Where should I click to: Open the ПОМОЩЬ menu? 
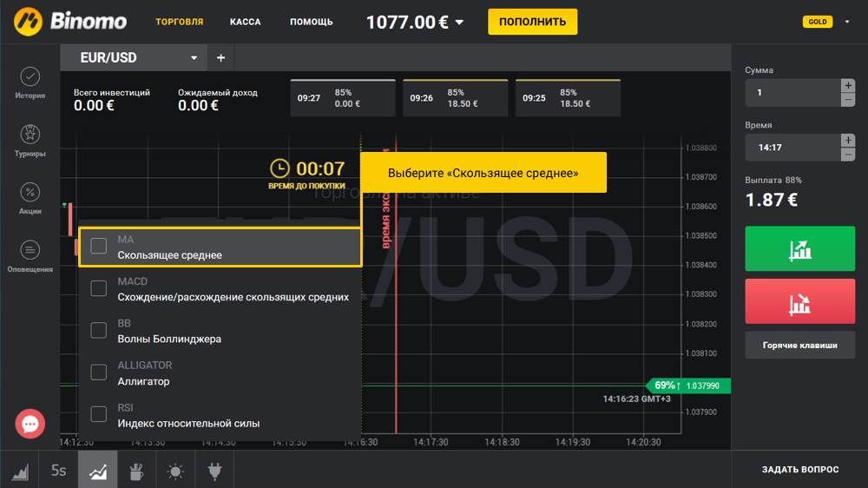[x=311, y=22]
